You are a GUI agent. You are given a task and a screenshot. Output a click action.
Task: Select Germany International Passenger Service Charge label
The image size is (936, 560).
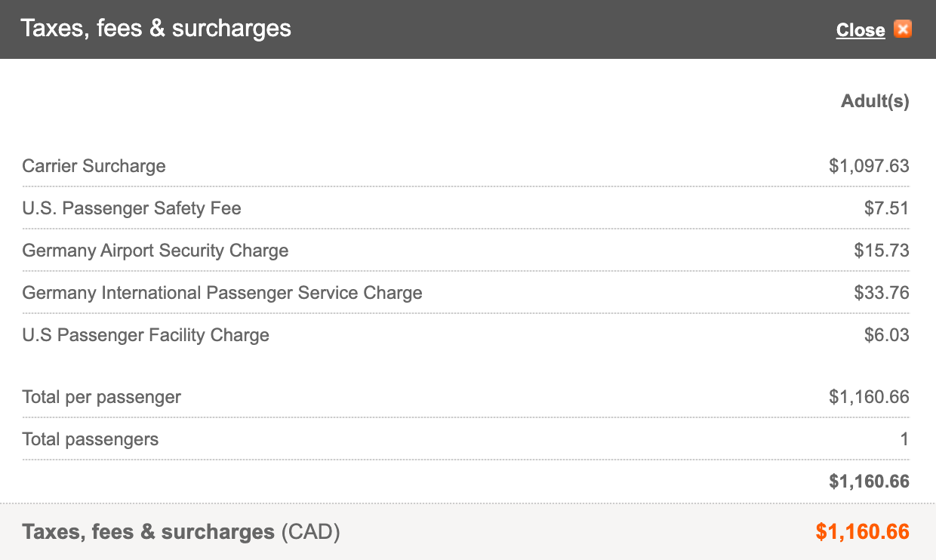coord(222,293)
